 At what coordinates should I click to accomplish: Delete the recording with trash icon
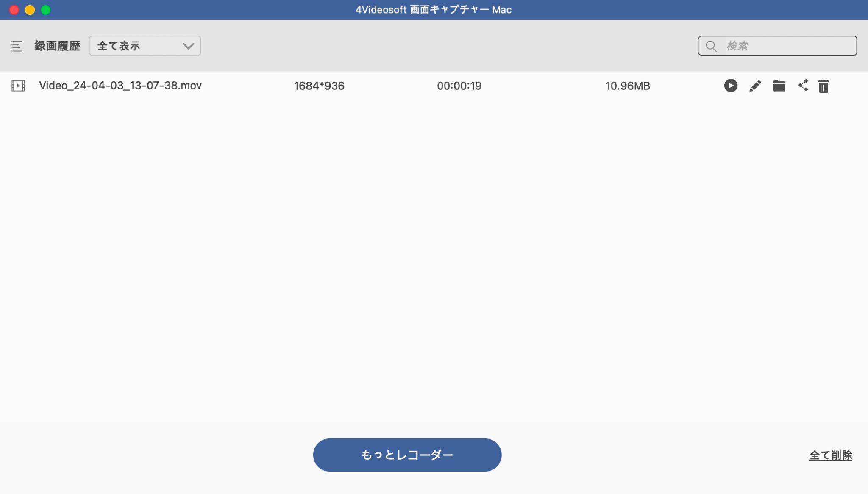[x=823, y=86]
